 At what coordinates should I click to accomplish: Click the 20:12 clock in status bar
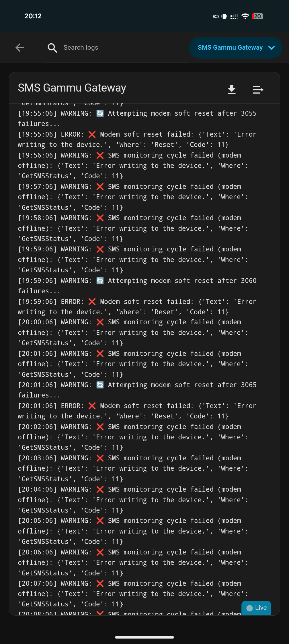[33, 16]
